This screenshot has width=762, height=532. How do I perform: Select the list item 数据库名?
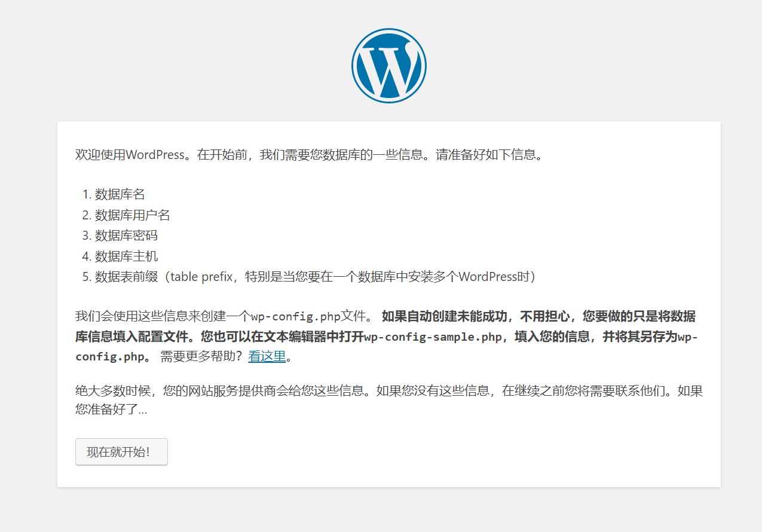click(120, 194)
